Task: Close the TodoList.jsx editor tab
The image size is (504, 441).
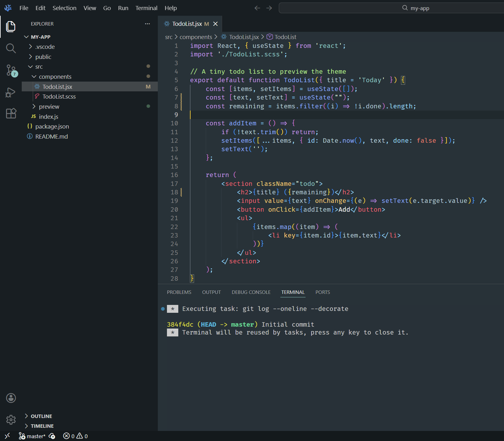Action: (x=215, y=24)
